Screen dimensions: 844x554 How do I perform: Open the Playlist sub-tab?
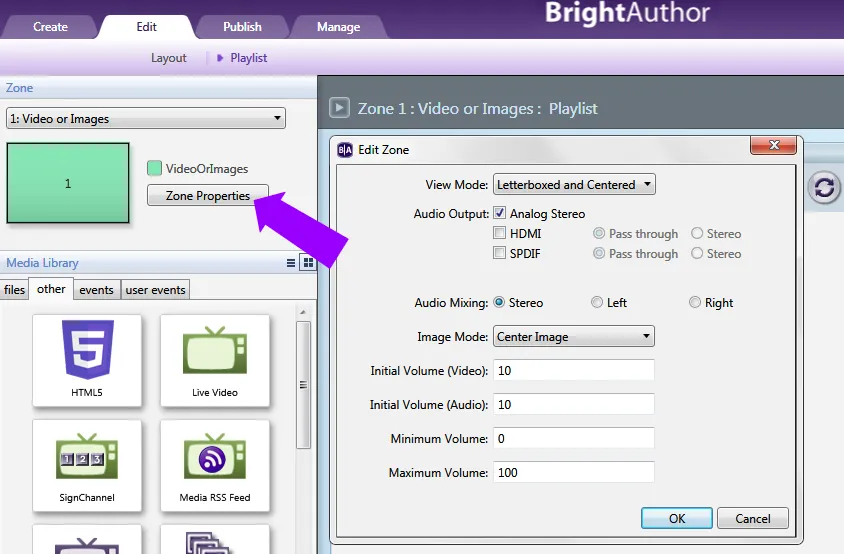[248, 58]
